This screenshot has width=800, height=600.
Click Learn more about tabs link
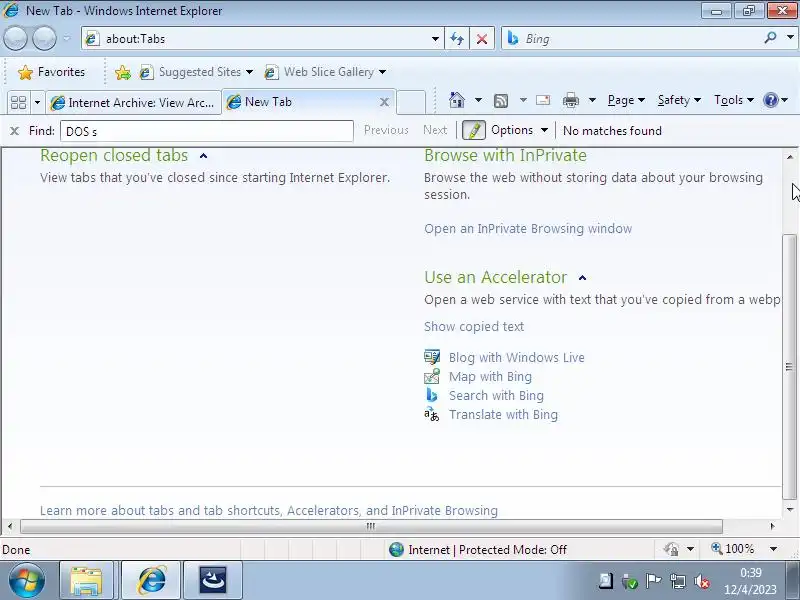pyautogui.click(x=269, y=510)
